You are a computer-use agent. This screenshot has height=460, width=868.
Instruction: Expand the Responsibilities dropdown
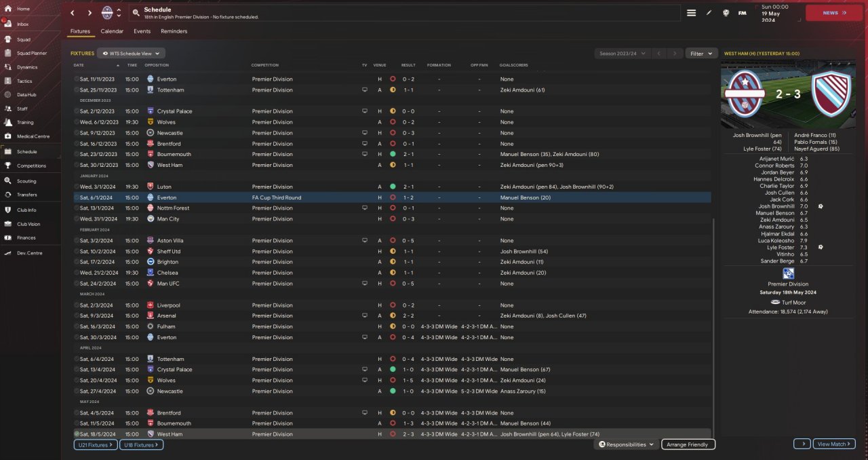(627, 444)
